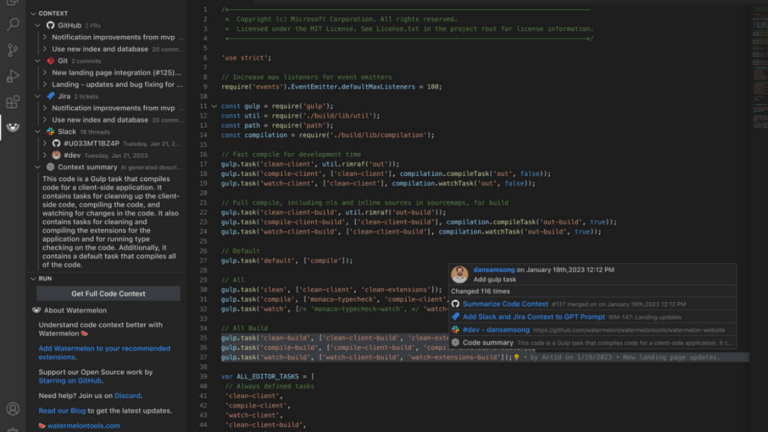Collapse the Git 2 commits node
The image size is (768, 432).
pos(38,61)
